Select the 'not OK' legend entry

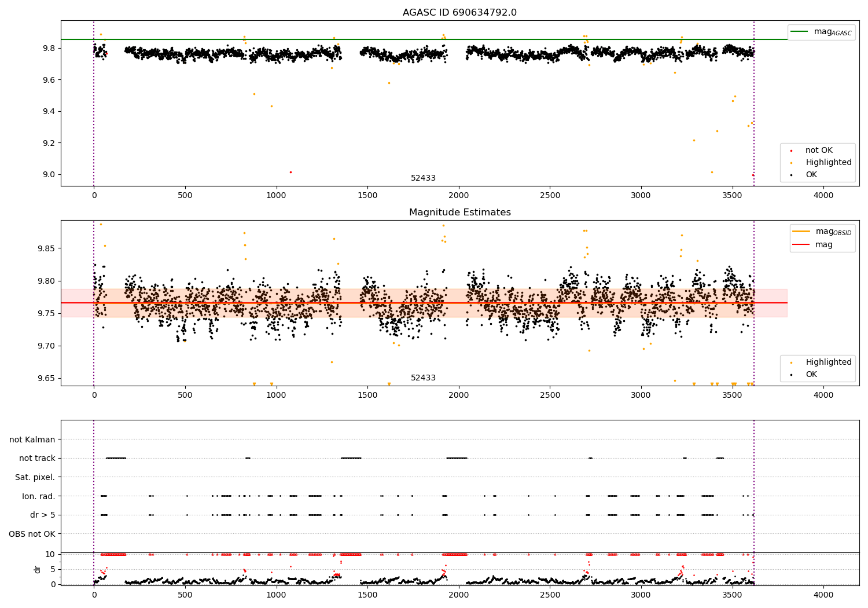pyautogui.click(x=819, y=151)
